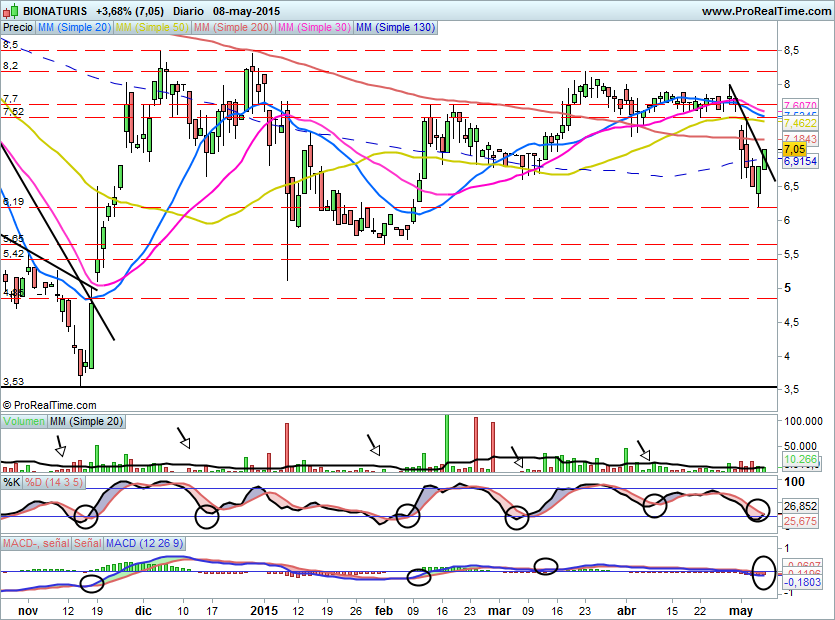Screen dimensions: 835x620
Task: Click the red 7,1843 price tag
Action: [800, 138]
